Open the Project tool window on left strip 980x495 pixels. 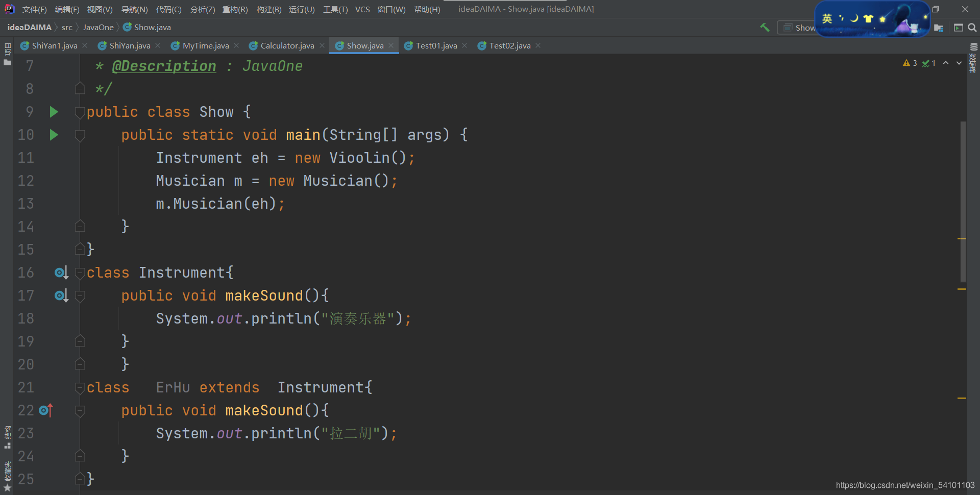point(7,54)
